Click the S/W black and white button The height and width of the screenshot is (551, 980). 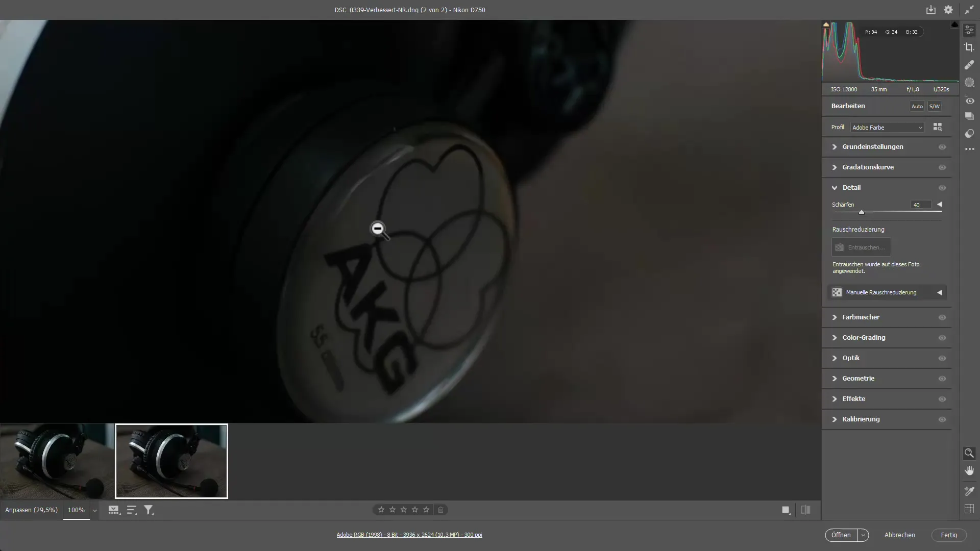(935, 106)
